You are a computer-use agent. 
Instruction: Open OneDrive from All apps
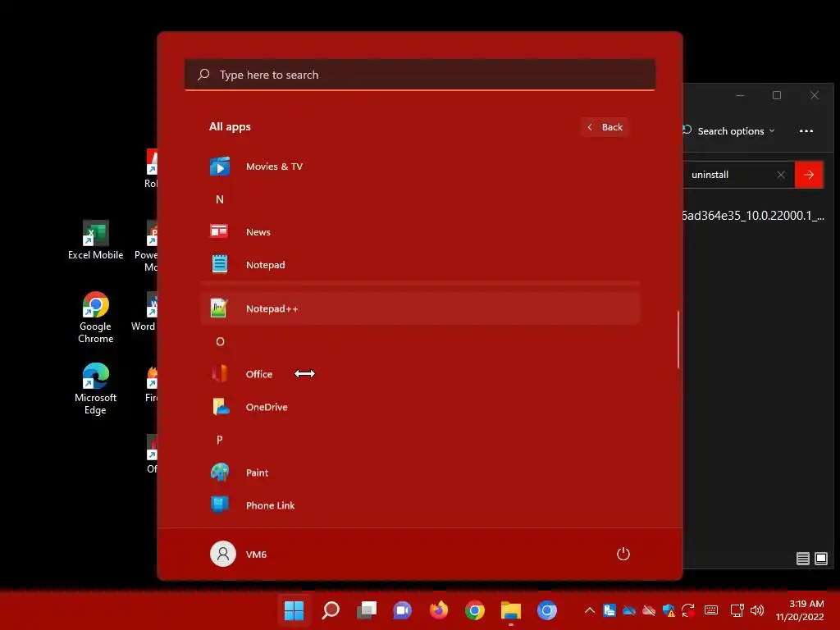pyautogui.click(x=420, y=407)
